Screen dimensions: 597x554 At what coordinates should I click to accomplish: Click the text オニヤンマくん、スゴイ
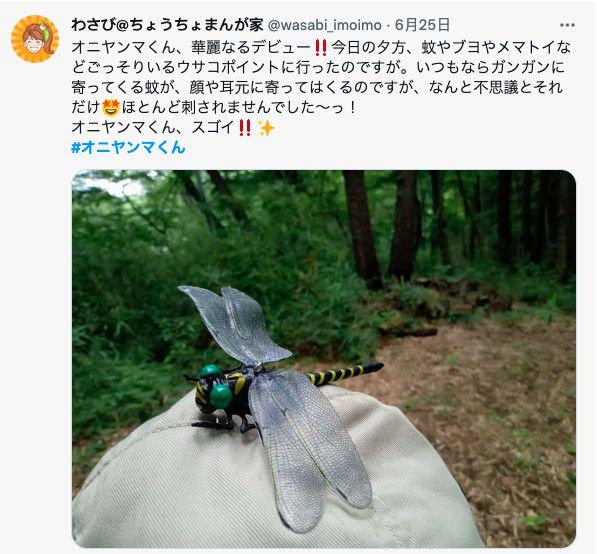click(x=153, y=128)
